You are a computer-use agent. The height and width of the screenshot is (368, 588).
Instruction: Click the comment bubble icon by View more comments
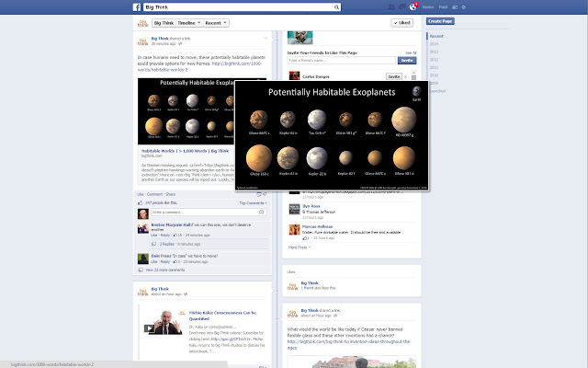(x=141, y=270)
